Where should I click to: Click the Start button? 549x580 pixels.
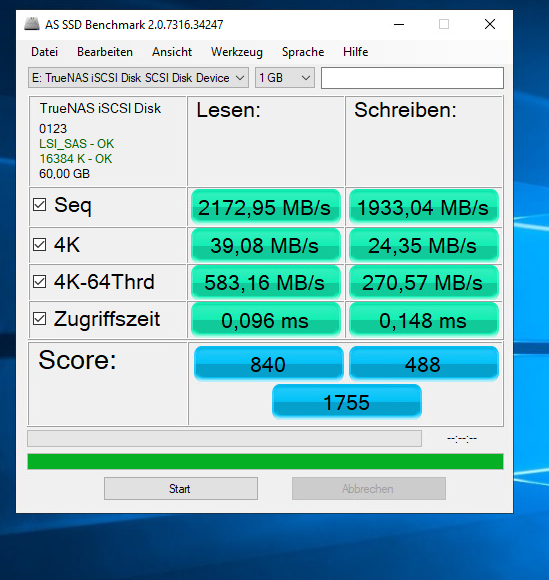click(181, 489)
